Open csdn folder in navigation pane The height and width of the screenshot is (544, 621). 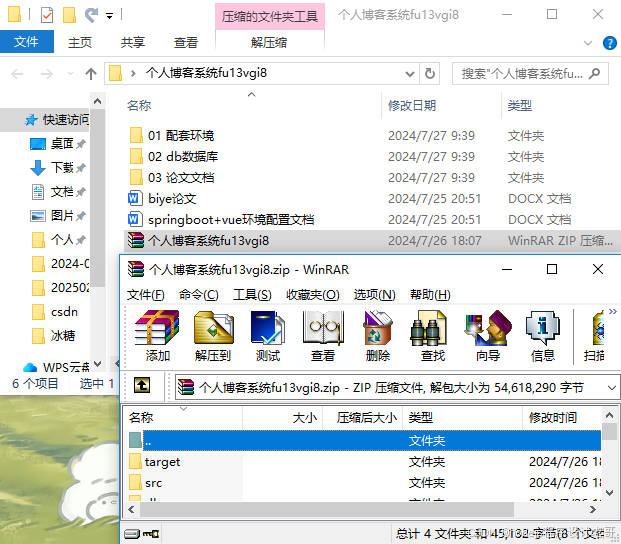point(55,312)
